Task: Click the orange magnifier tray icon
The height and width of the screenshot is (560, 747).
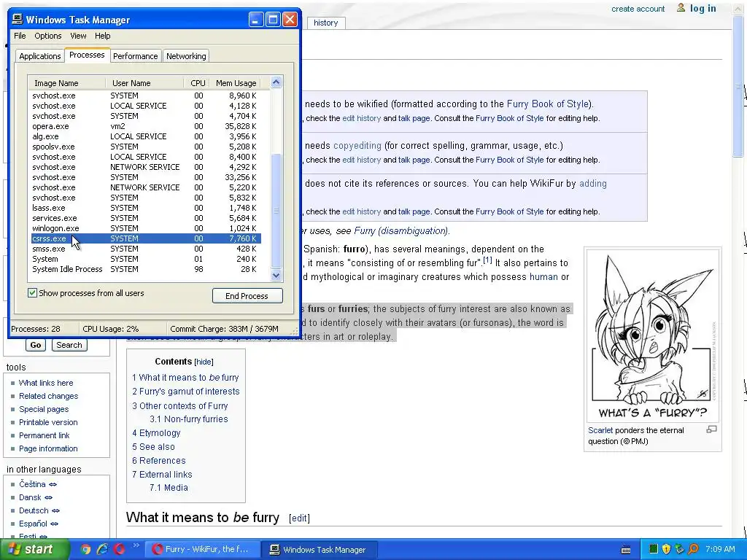Action: 693,549
